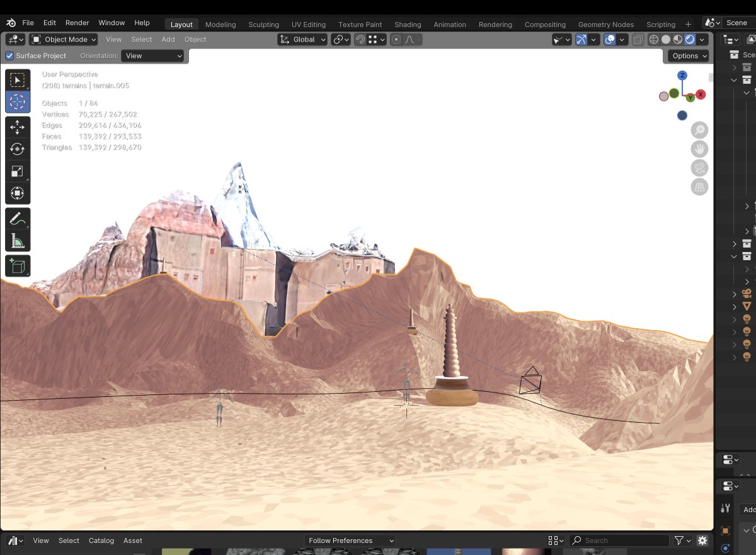Image resolution: width=756 pixels, height=555 pixels.
Task: Click the Blender logo menu icon
Action: click(x=11, y=23)
